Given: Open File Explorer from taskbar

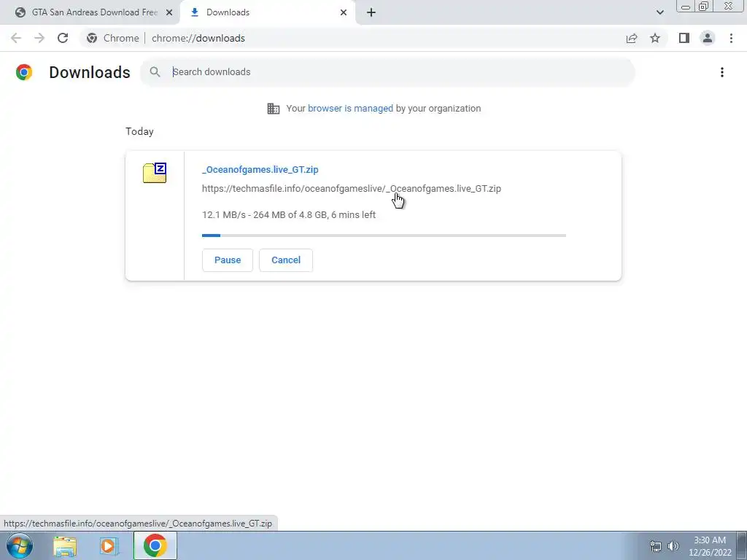Looking at the screenshot, I should (x=65, y=545).
